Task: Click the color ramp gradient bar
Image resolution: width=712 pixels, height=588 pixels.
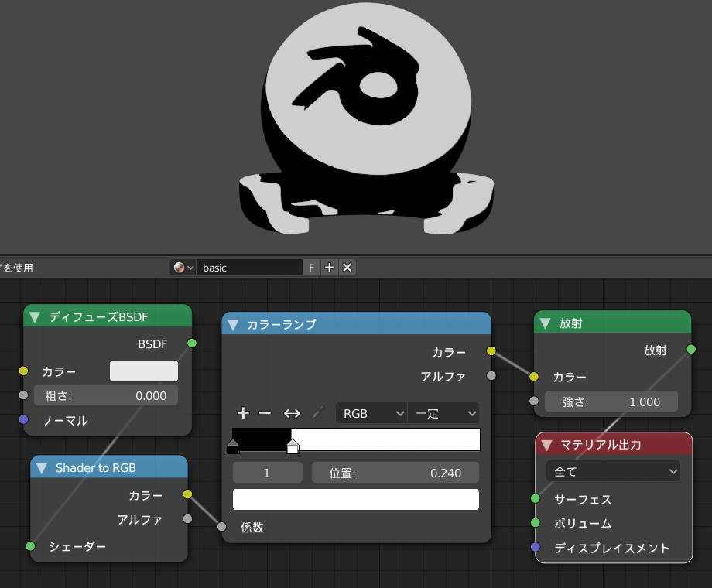Action: (356, 439)
